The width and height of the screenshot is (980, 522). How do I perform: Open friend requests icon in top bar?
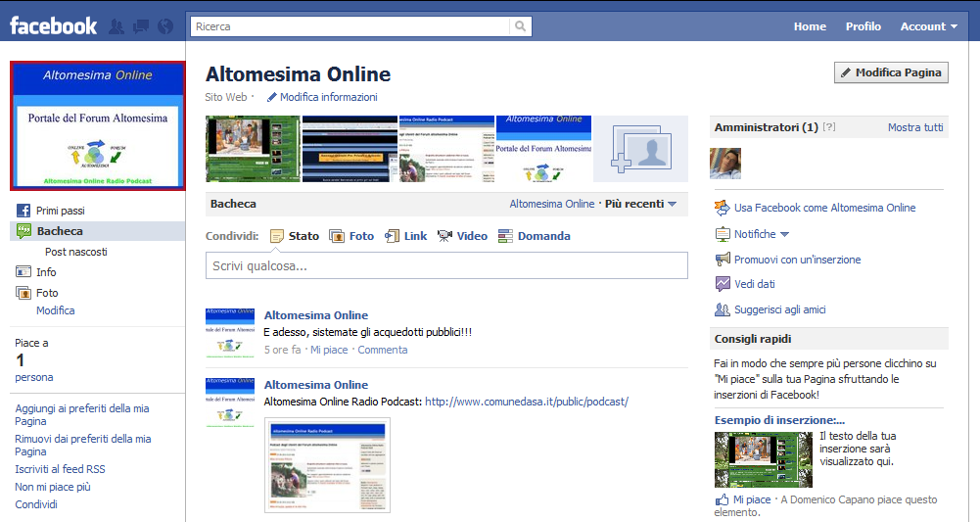pos(117,26)
